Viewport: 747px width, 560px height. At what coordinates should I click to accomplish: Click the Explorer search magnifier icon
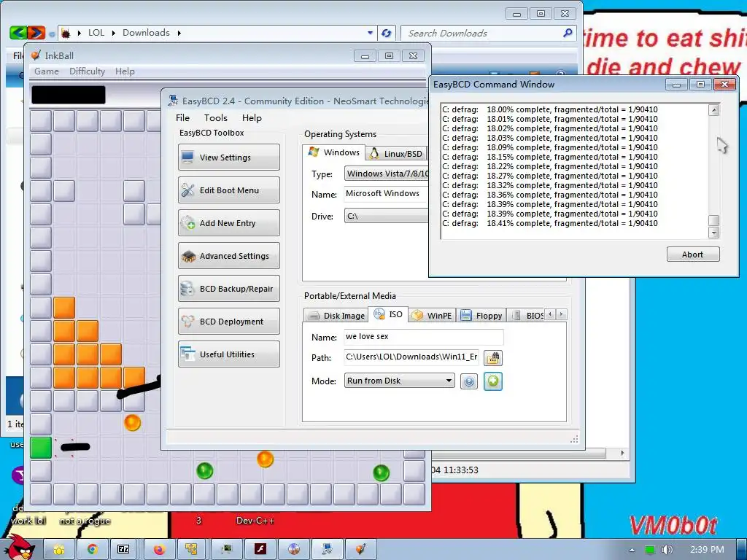(568, 33)
